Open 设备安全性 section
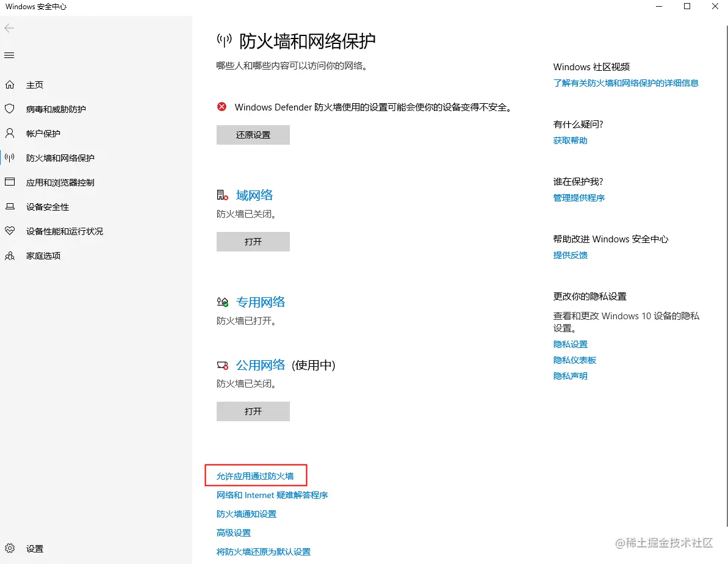This screenshot has width=728, height=564. click(x=48, y=207)
